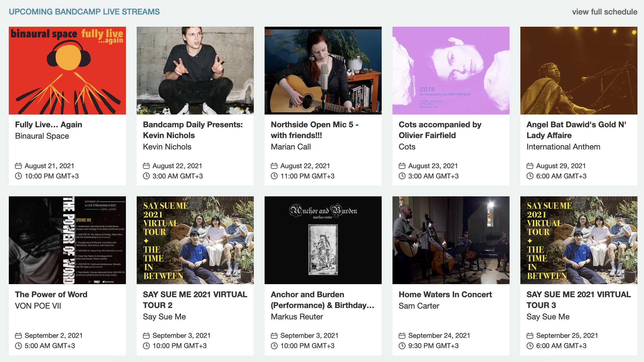
Task: Select the Home Waters In Concert stream title
Action: click(x=445, y=294)
